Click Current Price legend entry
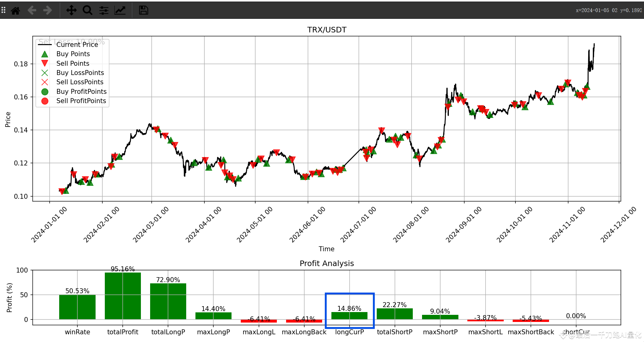This screenshot has width=644, height=342. [77, 44]
